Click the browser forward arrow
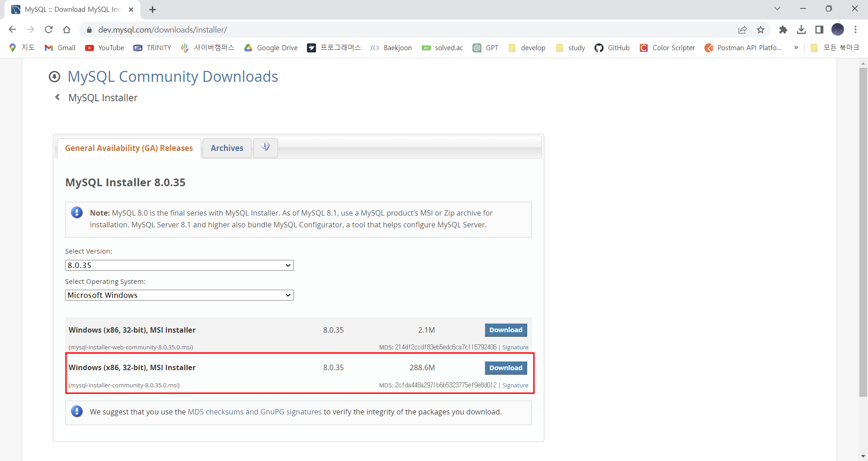 tap(31, 29)
